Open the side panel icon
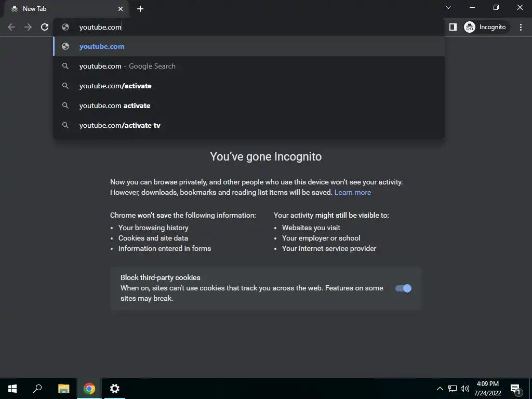532x399 pixels. (x=453, y=27)
